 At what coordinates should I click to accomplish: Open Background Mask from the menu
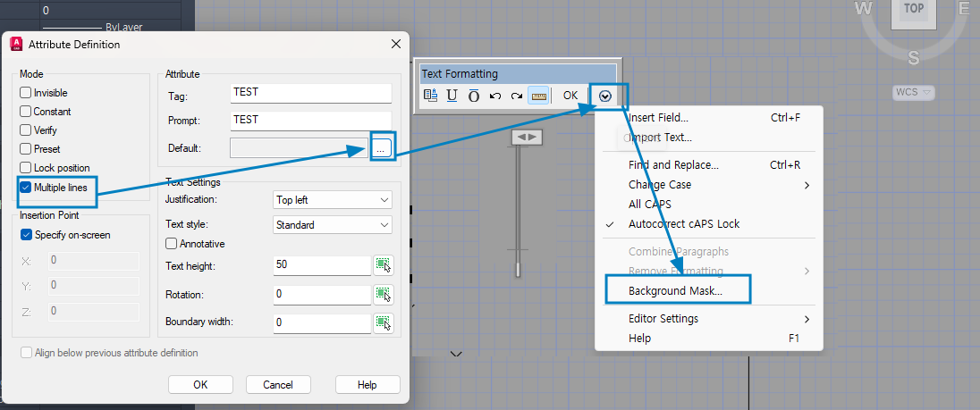[x=709, y=290]
